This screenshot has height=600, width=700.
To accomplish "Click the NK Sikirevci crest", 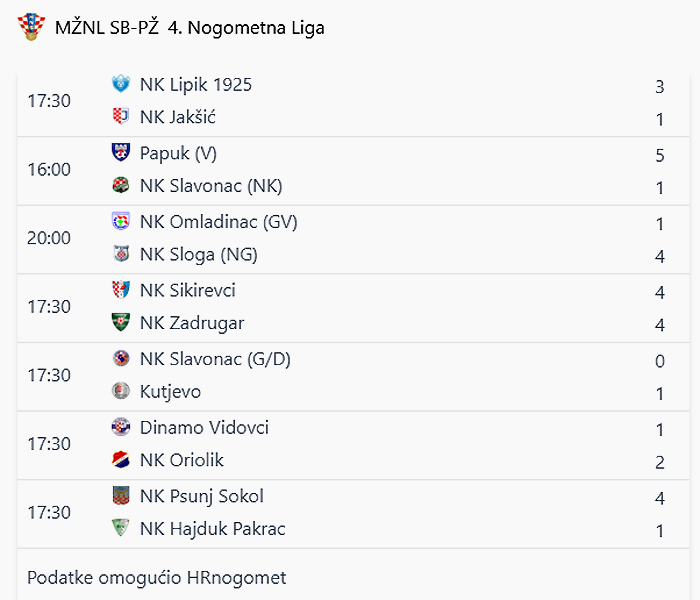I will click(121, 290).
